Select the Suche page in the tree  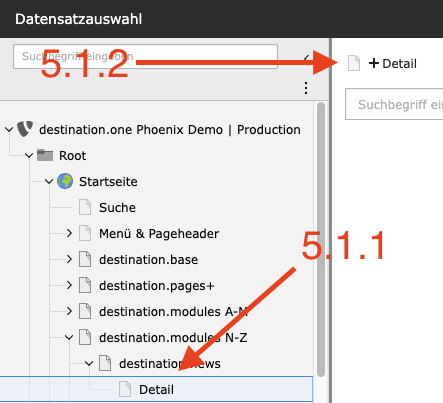tap(117, 207)
